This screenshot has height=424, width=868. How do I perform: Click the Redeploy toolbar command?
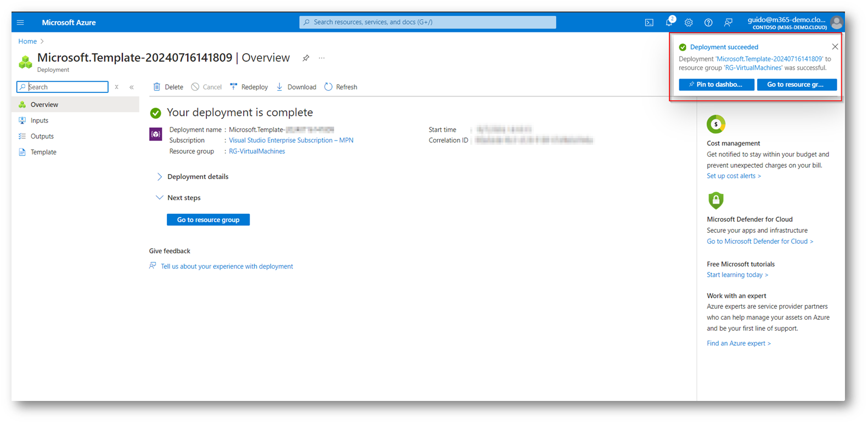tap(249, 87)
